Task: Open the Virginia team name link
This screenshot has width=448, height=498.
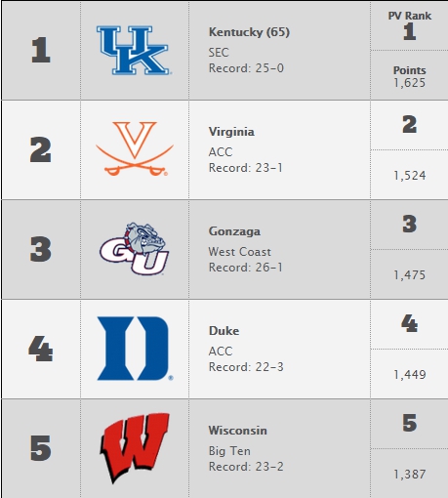Action: click(231, 132)
